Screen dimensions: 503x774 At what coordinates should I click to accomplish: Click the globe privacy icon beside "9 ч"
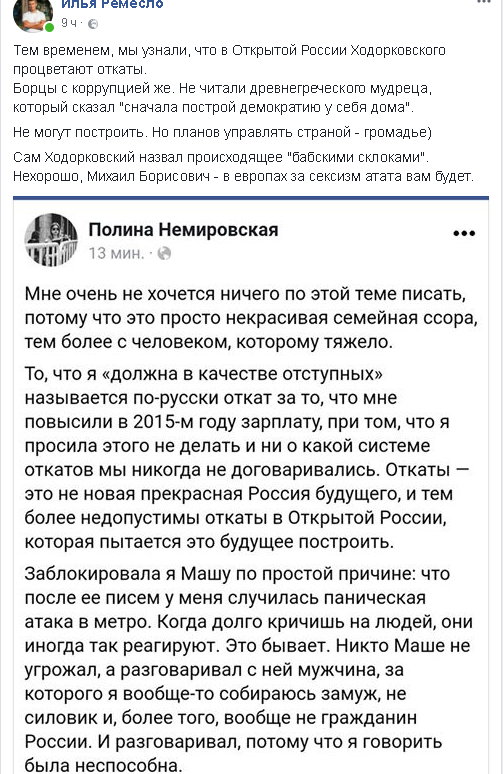pyautogui.click(x=93, y=24)
